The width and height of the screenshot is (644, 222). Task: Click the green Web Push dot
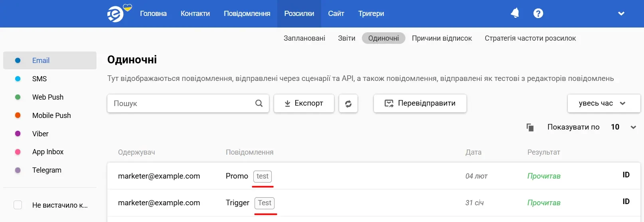[18, 97]
